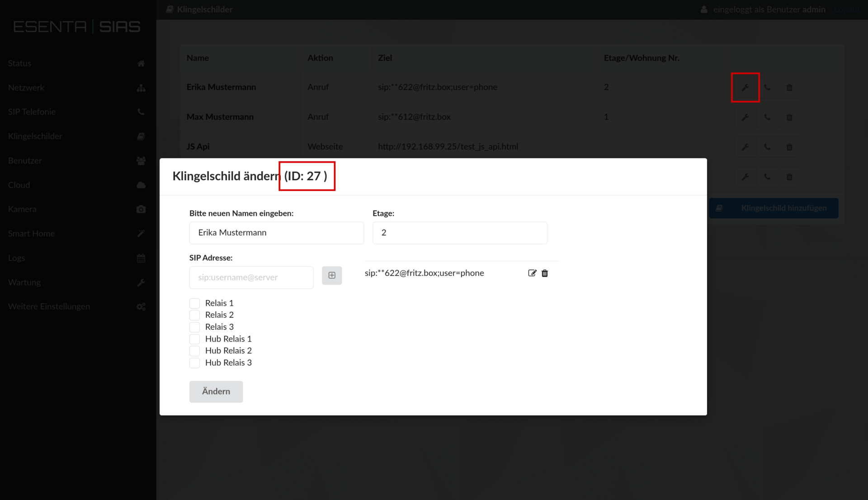Image resolution: width=868 pixels, height=500 pixels.
Task: Click the Status home icon
Action: coord(141,63)
